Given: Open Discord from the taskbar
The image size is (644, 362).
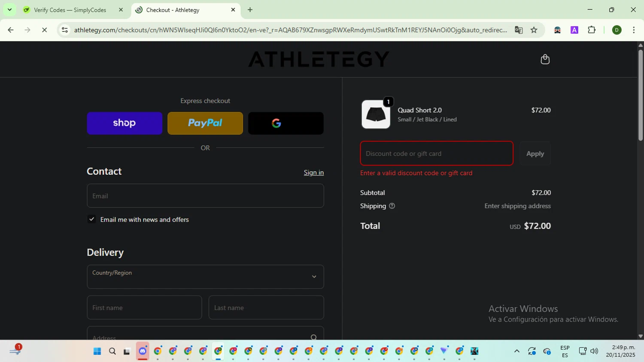Looking at the screenshot, I should click(x=143, y=351).
